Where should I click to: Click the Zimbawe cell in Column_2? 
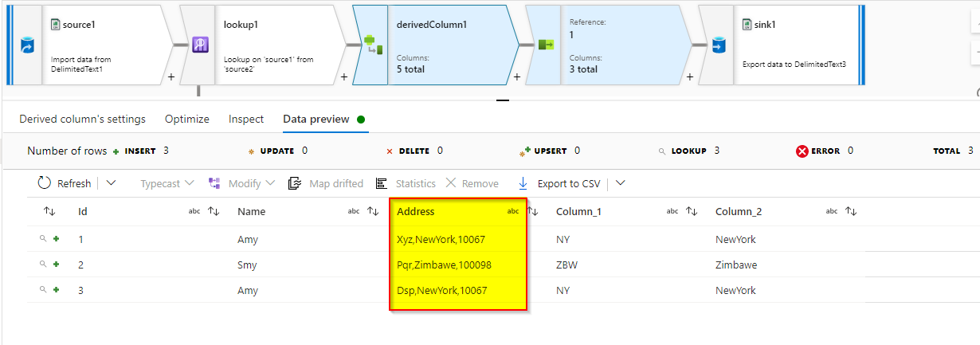coord(736,265)
